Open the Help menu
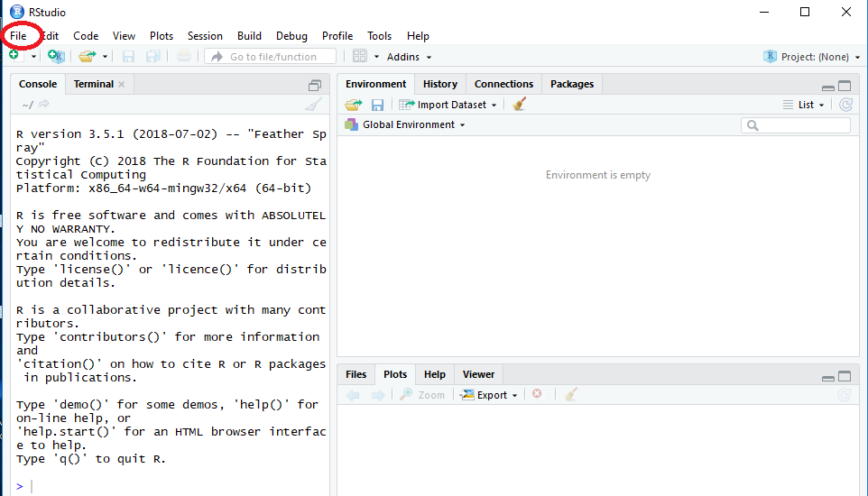 tap(418, 36)
